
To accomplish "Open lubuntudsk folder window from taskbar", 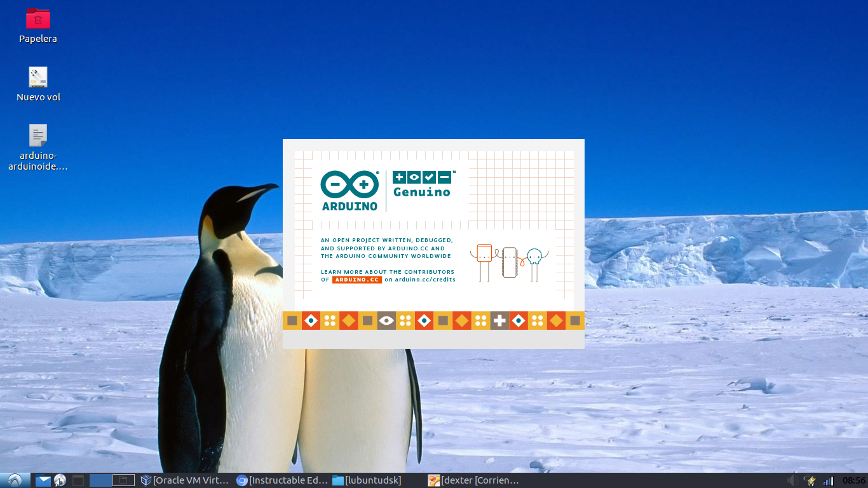I will tap(367, 480).
